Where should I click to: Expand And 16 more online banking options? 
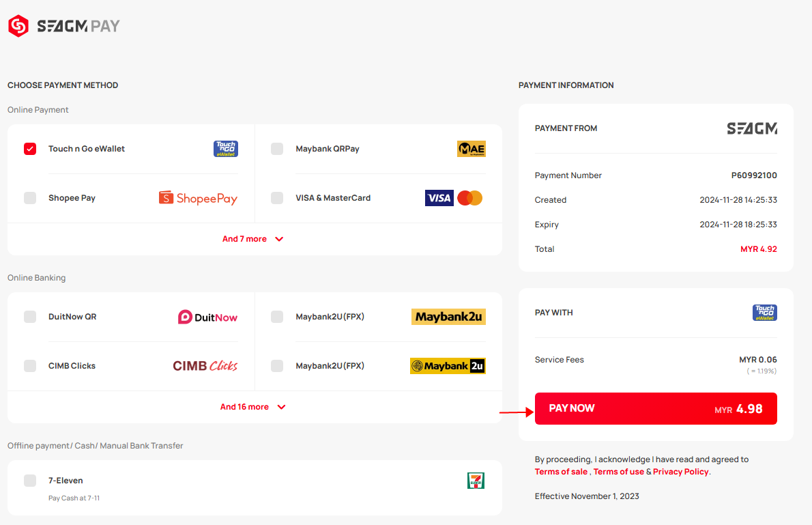pyautogui.click(x=252, y=407)
